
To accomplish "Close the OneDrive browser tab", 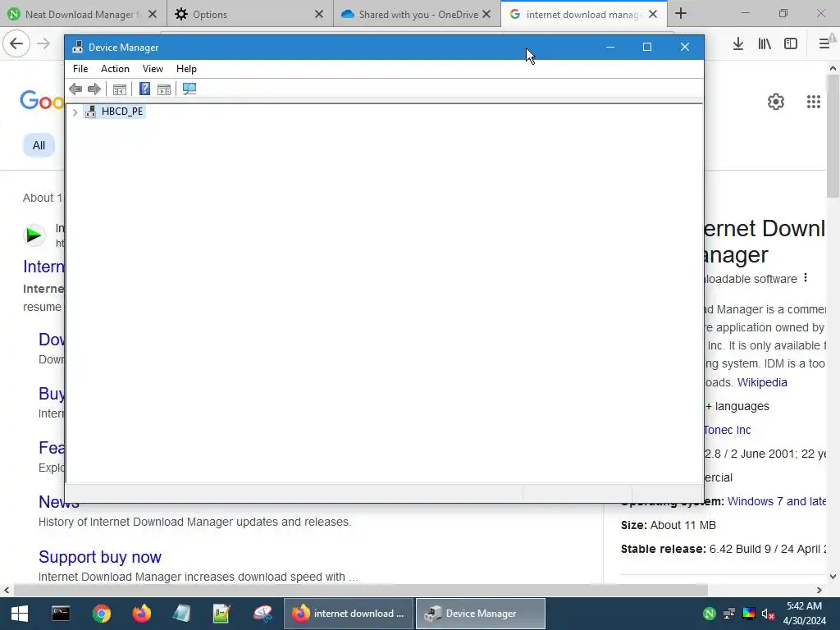I will (486, 15).
